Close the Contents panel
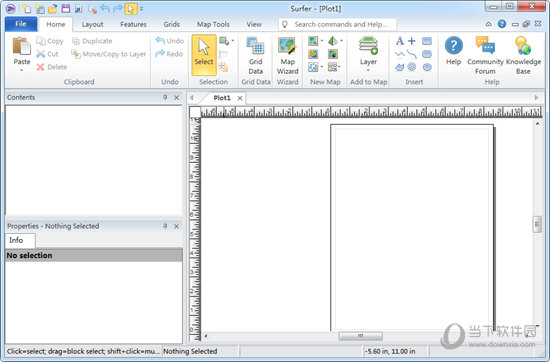The image size is (550, 362). tap(176, 98)
